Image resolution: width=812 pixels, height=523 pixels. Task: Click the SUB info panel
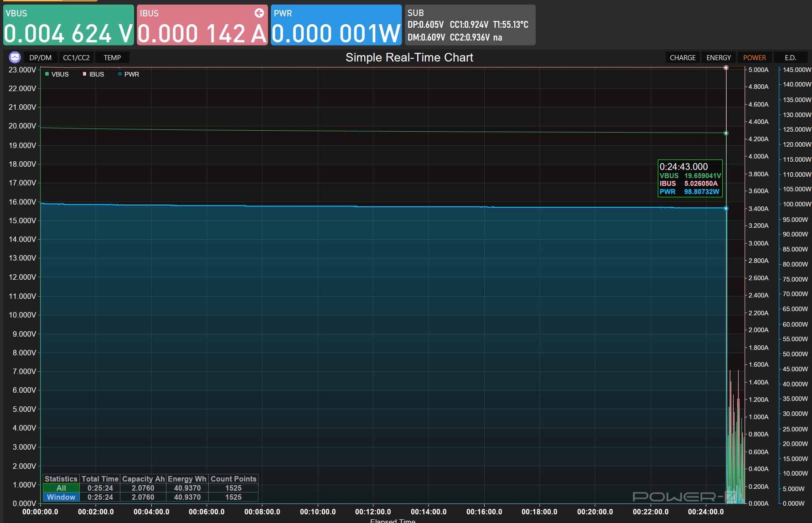tap(470, 26)
